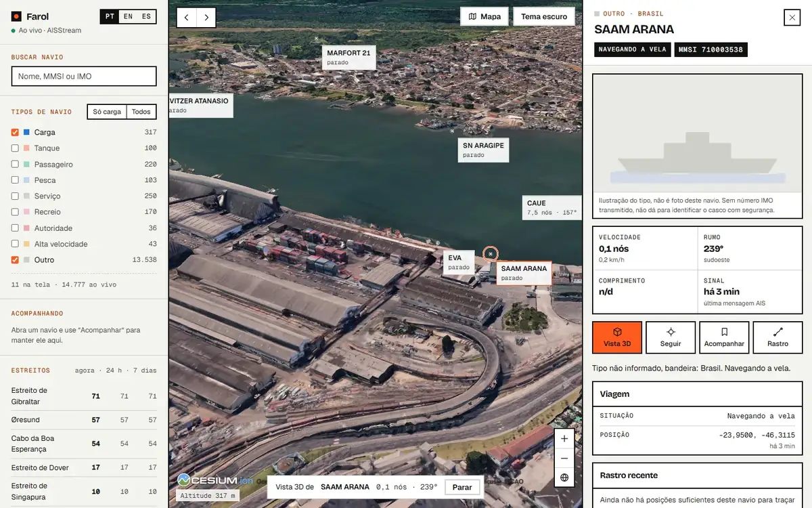The image size is (812, 508).
Task: Click the NAVEGANDO A VELA status badge
Action: (632, 49)
